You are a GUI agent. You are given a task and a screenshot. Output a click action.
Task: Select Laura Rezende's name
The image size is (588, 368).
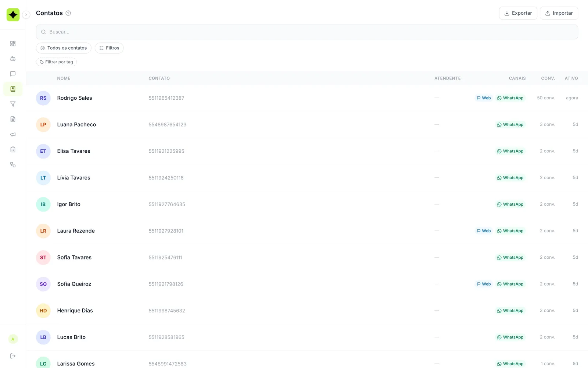click(x=76, y=231)
